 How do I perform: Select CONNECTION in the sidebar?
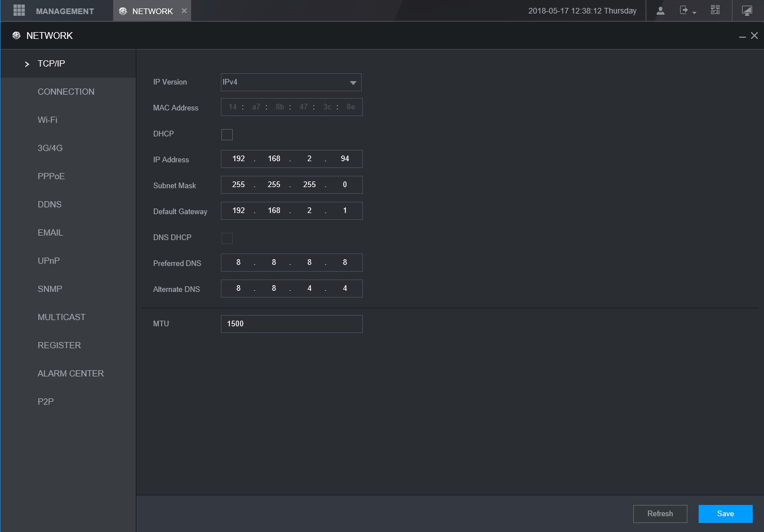coord(66,92)
